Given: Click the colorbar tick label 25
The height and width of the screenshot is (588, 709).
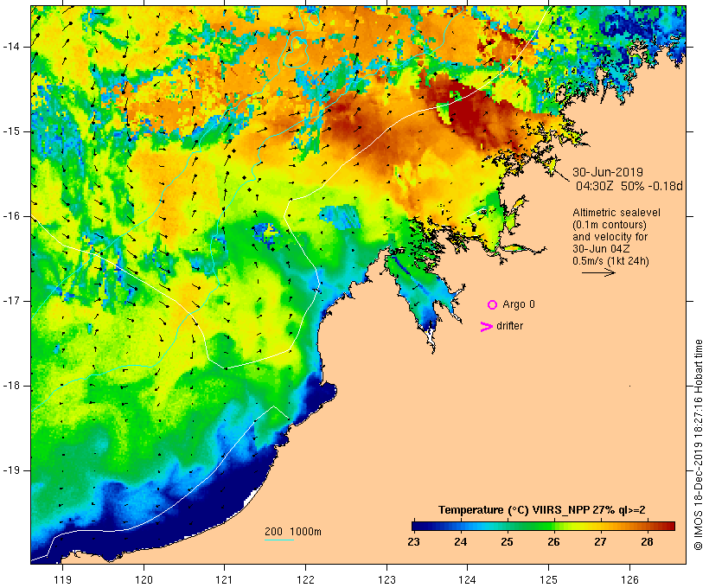Looking at the screenshot, I should [x=507, y=542].
